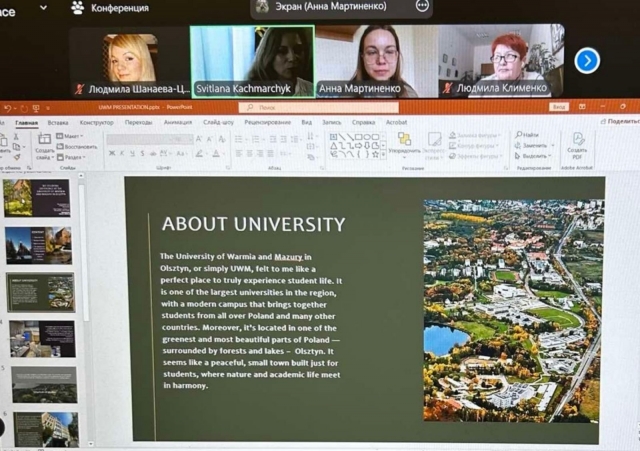Click the Поиск search field in title bar
This screenshot has width=640, height=451.
(x=318, y=107)
